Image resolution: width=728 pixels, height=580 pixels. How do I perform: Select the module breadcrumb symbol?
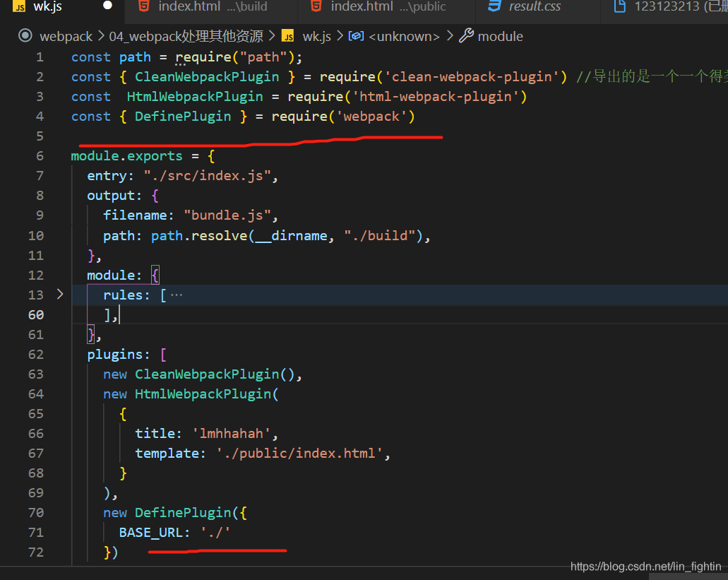pyautogui.click(x=500, y=36)
